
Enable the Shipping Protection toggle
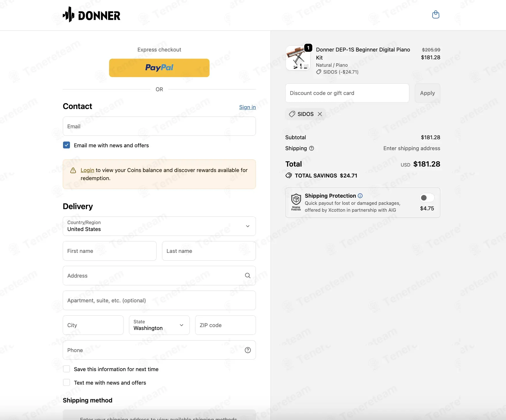(x=427, y=198)
